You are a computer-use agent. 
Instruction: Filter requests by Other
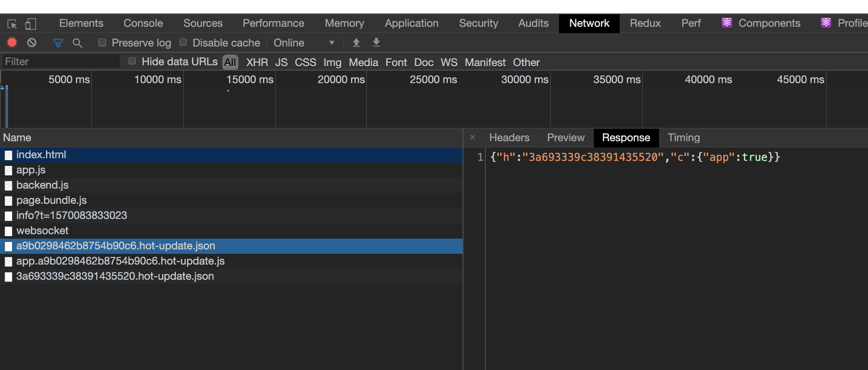(526, 63)
